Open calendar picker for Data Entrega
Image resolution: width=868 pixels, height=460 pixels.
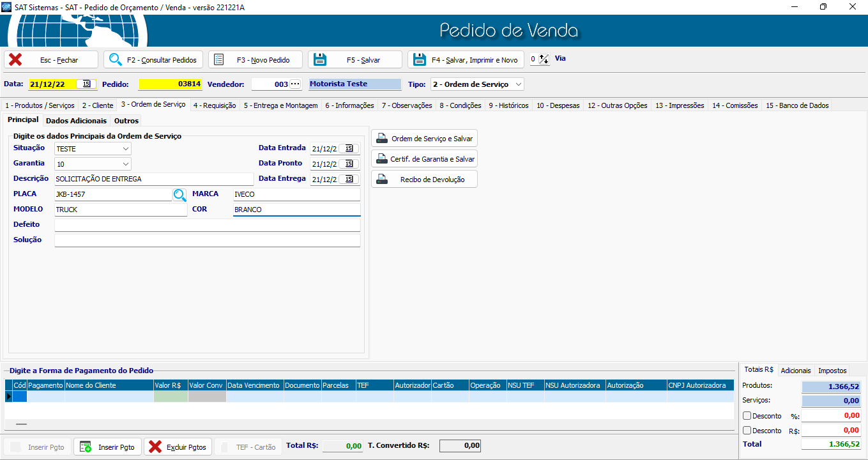click(x=349, y=180)
